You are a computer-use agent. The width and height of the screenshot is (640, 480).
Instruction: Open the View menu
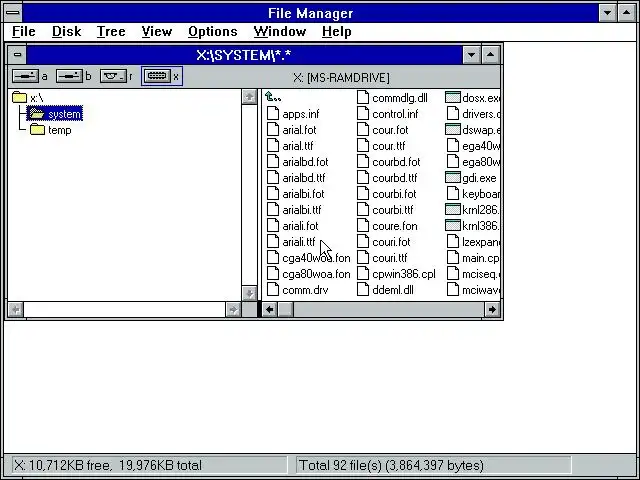click(157, 32)
